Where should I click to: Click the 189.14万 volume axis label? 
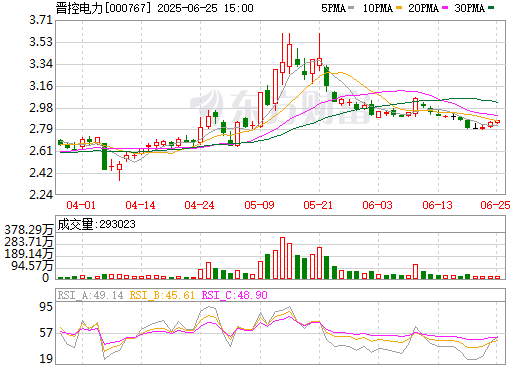tap(29, 254)
